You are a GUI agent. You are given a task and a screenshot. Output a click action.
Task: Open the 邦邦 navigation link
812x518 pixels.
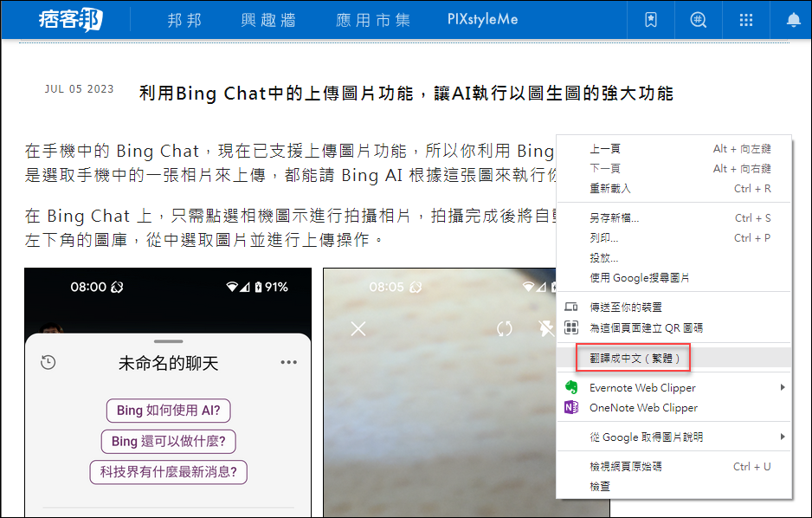click(x=184, y=20)
